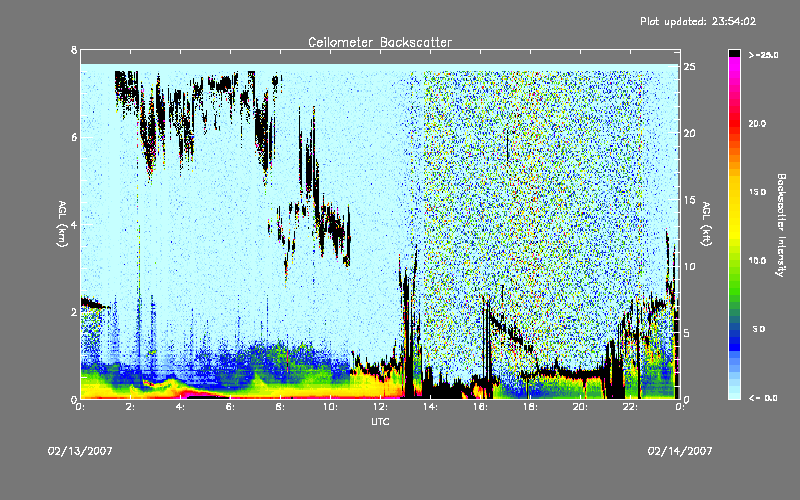Click the "UTC" x-axis label

(380, 422)
